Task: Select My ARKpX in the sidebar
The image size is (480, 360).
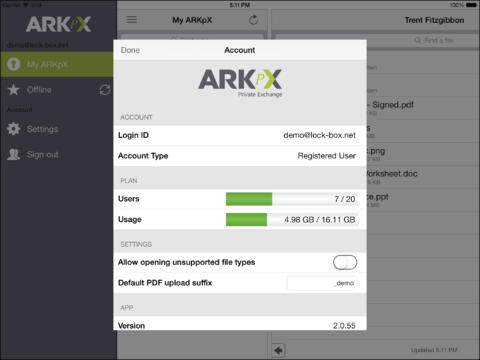Action: pyautogui.click(x=57, y=64)
